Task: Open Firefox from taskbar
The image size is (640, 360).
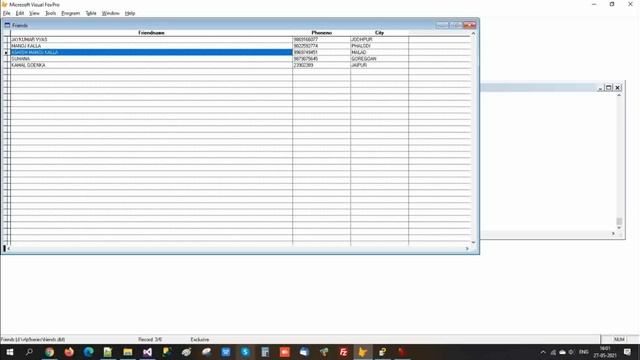Action: (x=69, y=352)
